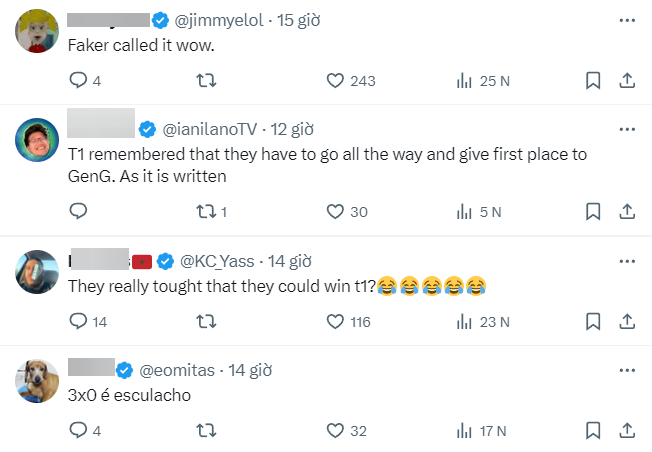Reply to the KC_Yass tweet
Viewport: 652px width, 452px height.
(79, 321)
